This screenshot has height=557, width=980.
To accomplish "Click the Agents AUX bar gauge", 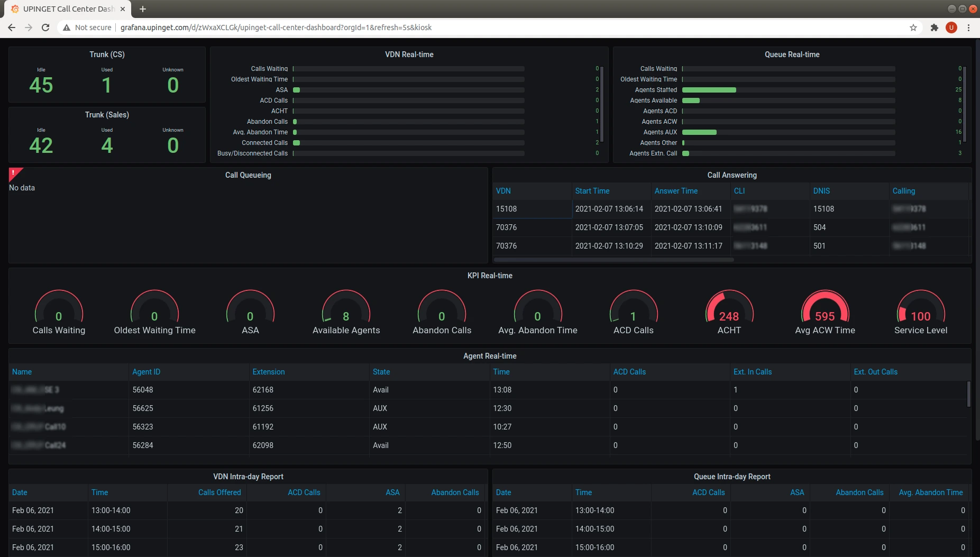I will (x=789, y=132).
